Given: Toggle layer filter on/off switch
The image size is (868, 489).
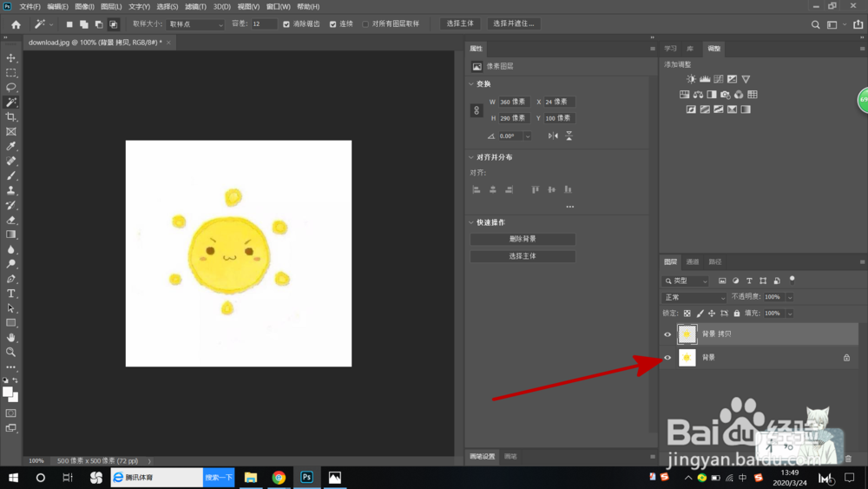Looking at the screenshot, I should tap(792, 279).
